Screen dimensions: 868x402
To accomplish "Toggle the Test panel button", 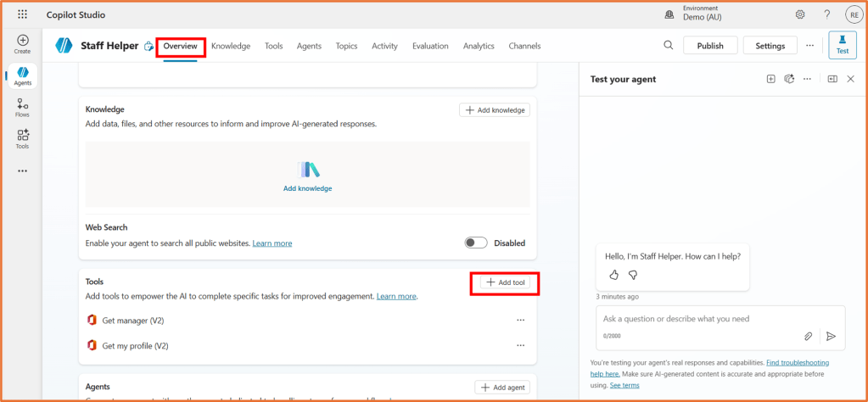I will pos(842,45).
